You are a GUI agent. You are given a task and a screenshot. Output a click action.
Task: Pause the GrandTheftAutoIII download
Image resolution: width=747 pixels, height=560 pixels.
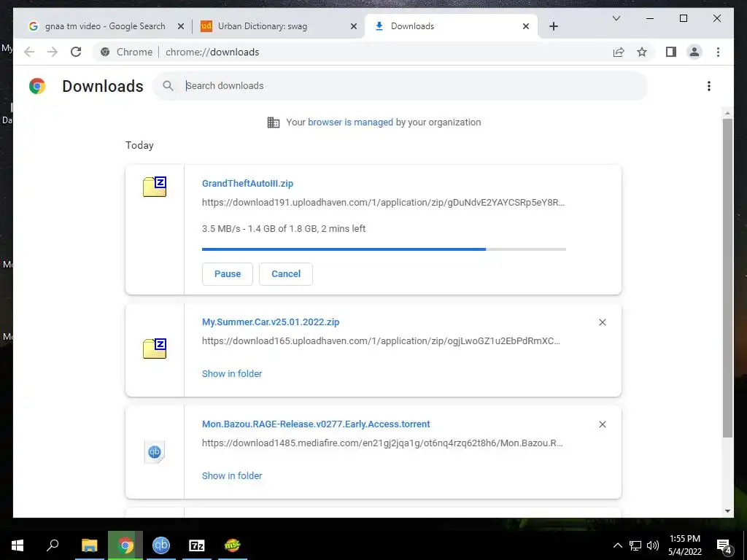(x=228, y=274)
